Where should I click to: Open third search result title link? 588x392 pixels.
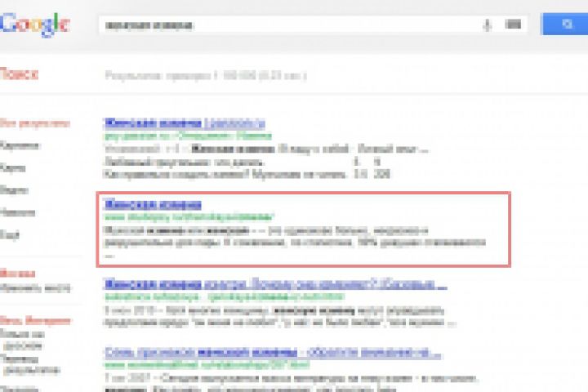275,284
